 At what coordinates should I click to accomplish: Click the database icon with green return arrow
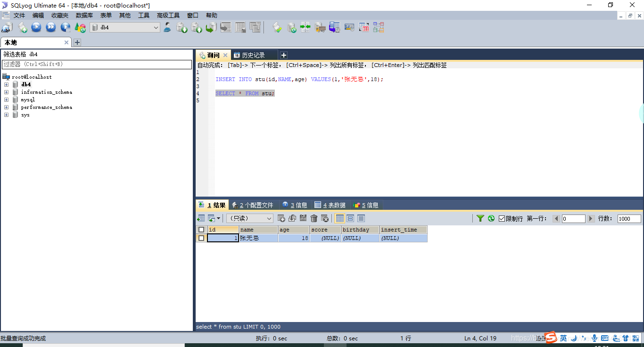[211, 27]
